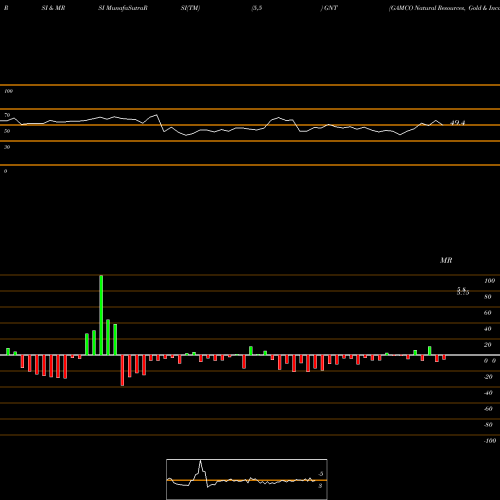This screenshot has height=500, width=500.
Task: Click the deepest red MR bar after the green spike
Action: pos(122,370)
